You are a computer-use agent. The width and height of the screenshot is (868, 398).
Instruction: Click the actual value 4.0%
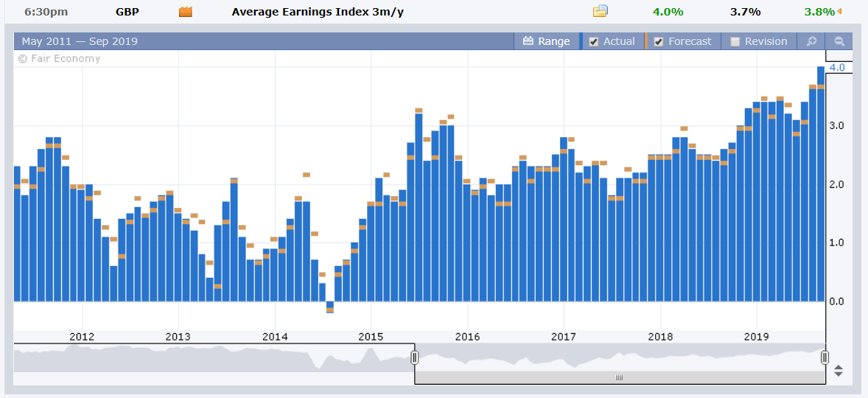668,12
